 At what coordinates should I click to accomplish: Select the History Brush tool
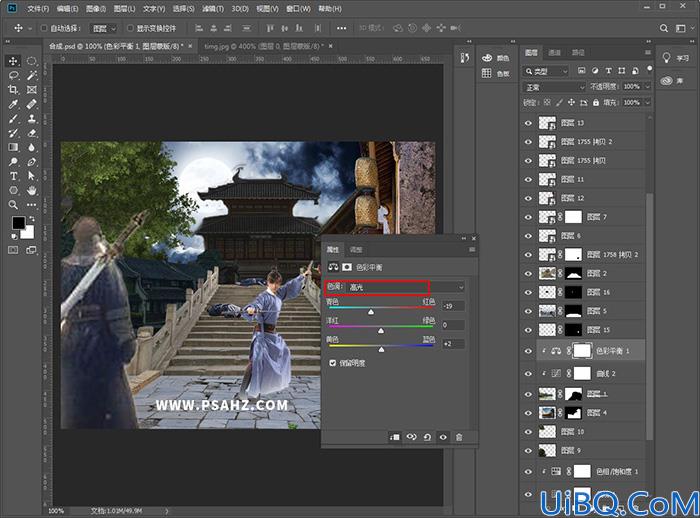[x=13, y=133]
